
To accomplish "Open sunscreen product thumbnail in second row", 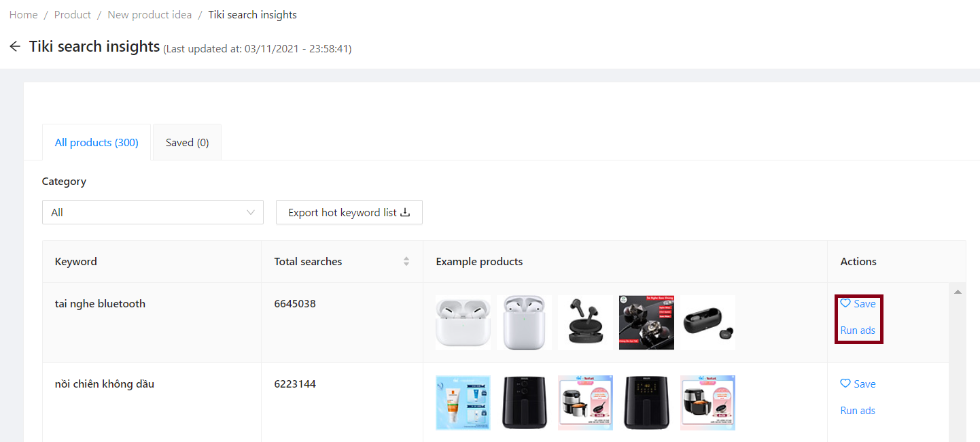I will pos(463,403).
